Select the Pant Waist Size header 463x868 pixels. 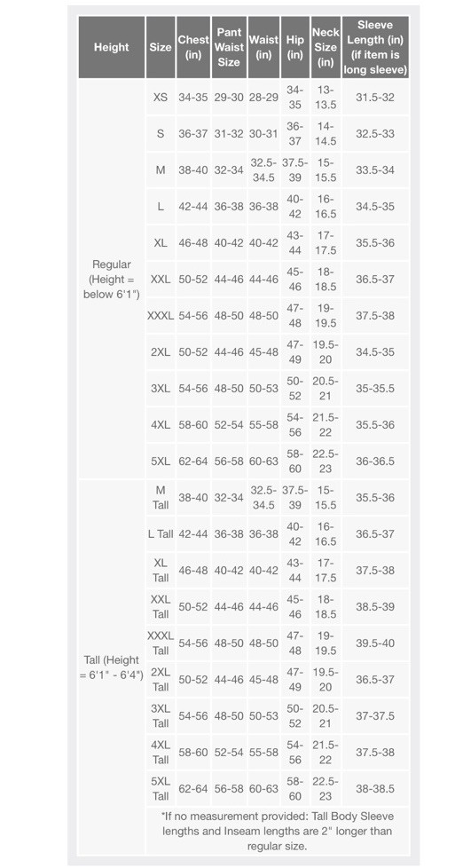click(229, 47)
